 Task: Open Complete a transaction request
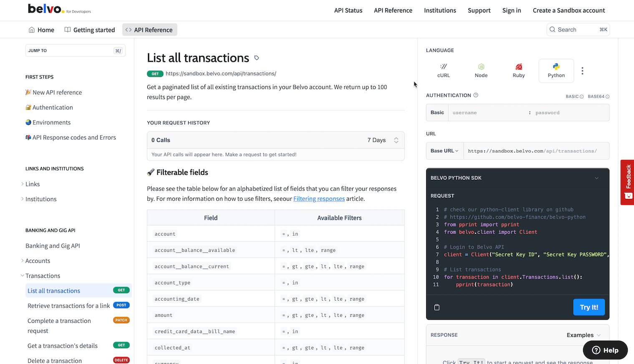(78, 326)
